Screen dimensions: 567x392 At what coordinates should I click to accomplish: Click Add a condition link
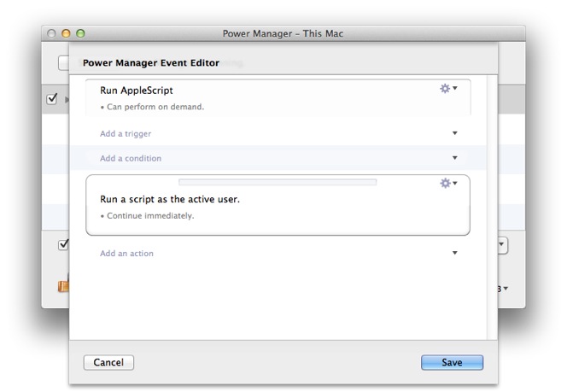(x=131, y=158)
